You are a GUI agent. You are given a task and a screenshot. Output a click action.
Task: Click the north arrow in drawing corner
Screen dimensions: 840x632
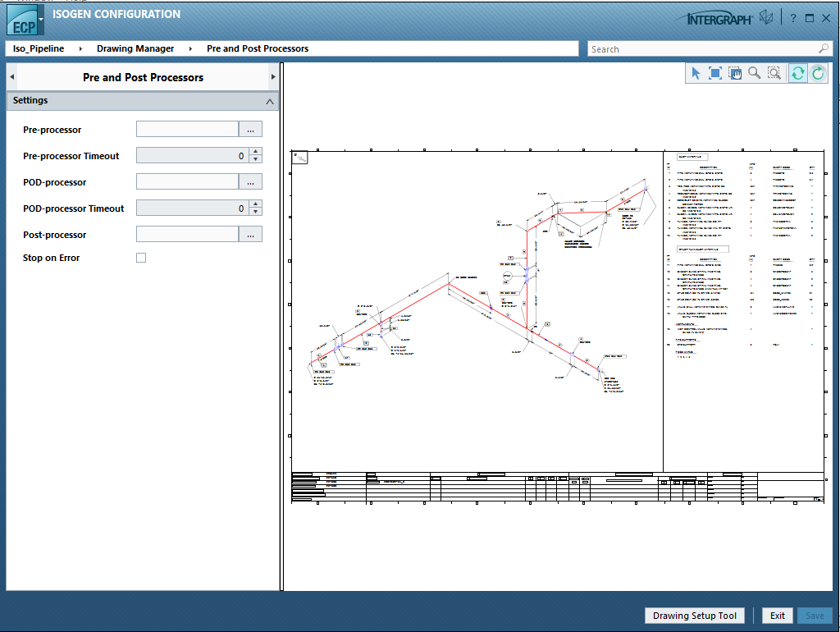tap(300, 158)
